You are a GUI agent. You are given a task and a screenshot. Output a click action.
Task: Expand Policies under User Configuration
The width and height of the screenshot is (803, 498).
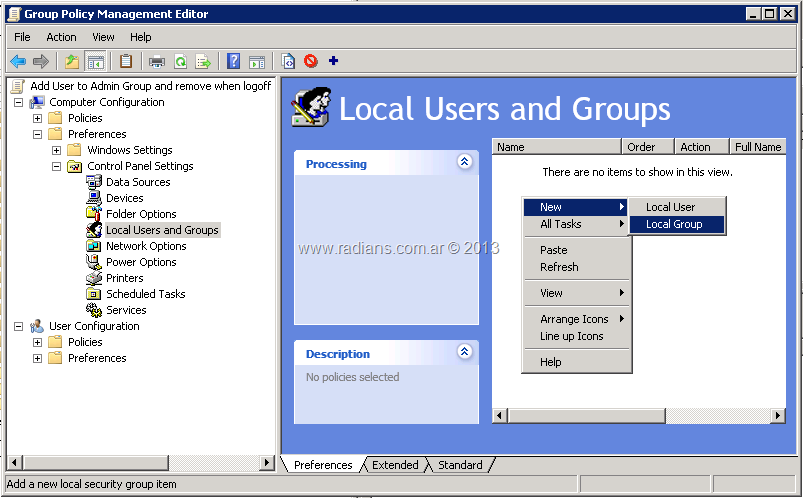click(x=38, y=342)
